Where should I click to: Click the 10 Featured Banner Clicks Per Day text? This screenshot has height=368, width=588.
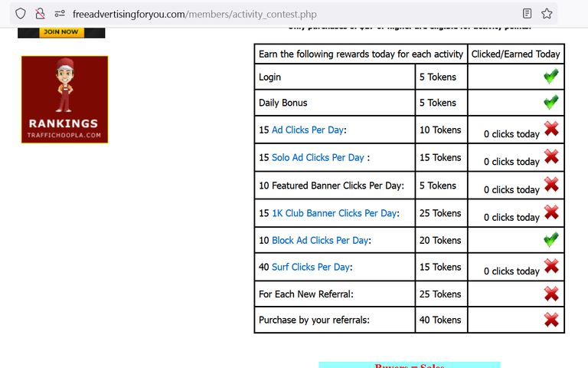[332, 186]
